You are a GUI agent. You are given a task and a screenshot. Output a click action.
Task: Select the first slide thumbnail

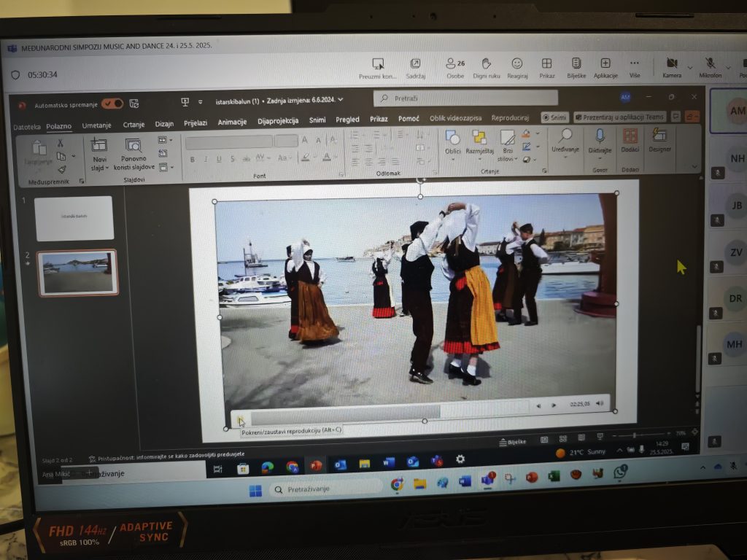(x=74, y=218)
